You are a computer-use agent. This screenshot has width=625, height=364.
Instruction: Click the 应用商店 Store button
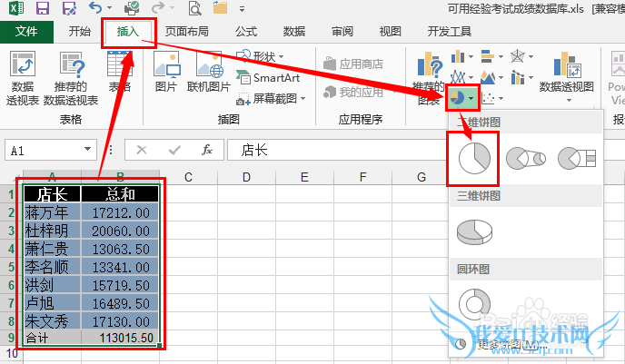pyautogui.click(x=353, y=64)
